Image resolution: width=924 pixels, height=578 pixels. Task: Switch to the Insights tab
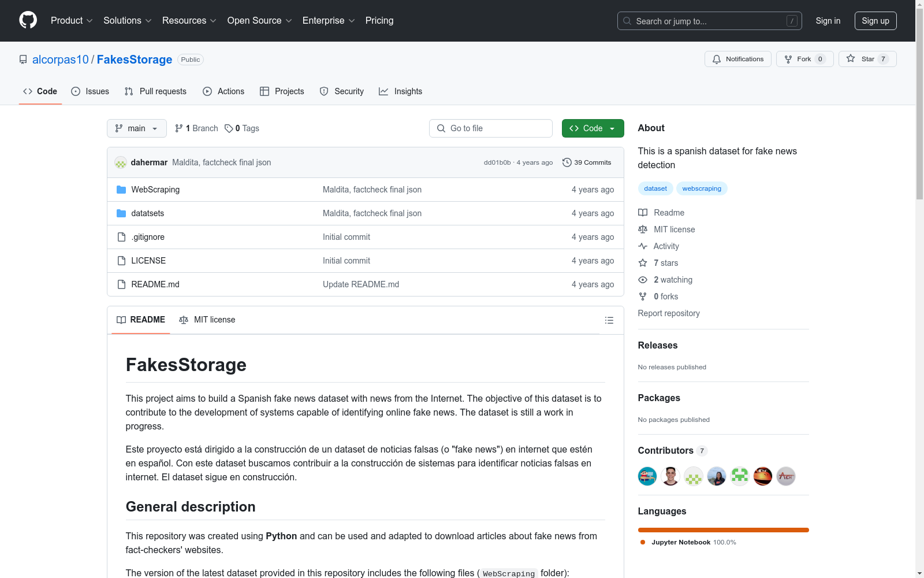401,91
